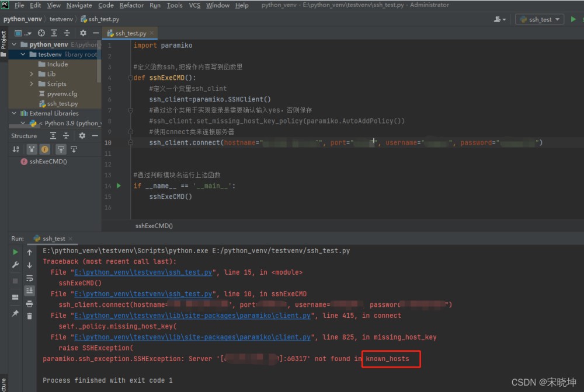Open Project panel settings gear
This screenshot has height=392, width=584.
pyautogui.click(x=83, y=33)
